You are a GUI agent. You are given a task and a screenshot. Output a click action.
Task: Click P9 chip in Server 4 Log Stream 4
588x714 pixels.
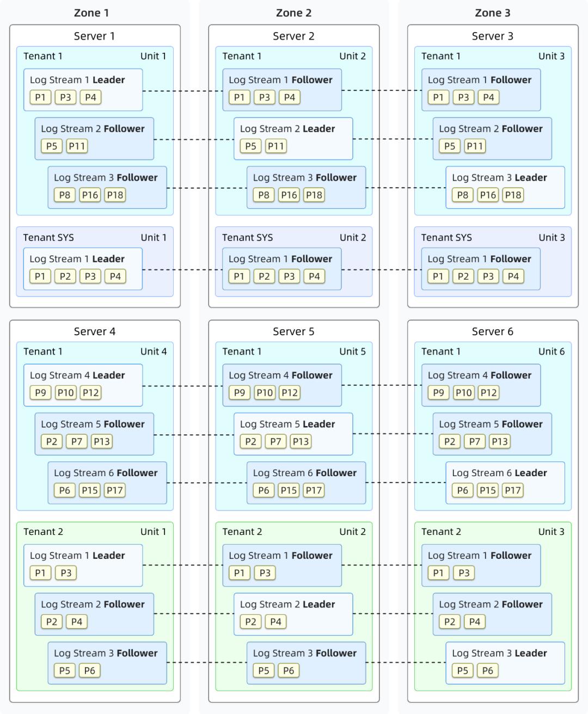[x=40, y=392]
